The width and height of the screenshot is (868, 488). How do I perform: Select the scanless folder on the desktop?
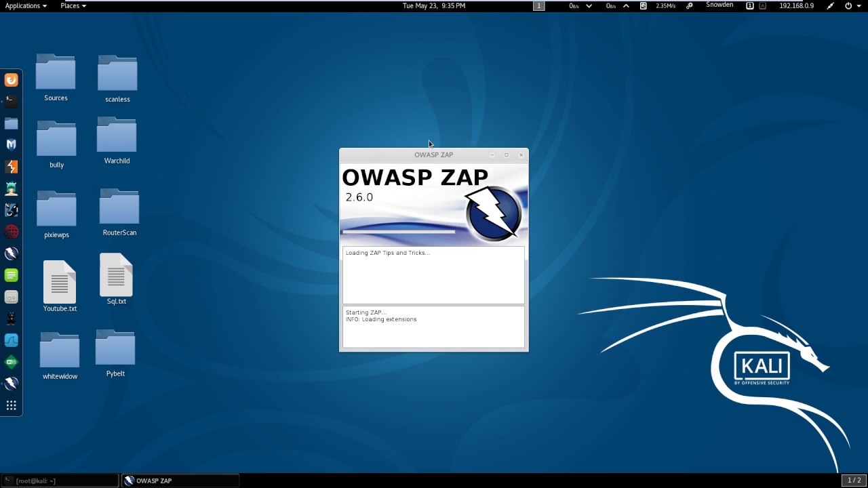coord(117,79)
